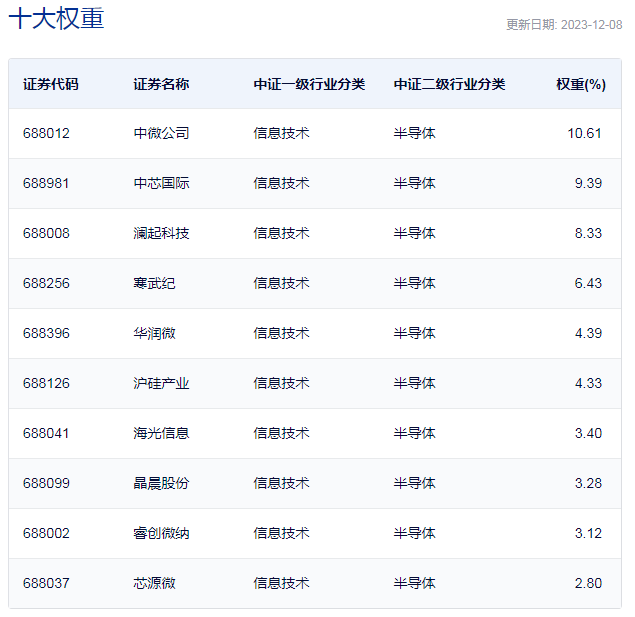Click 半导体 in the 中芯国际 row
This screenshot has height=617, width=635.
point(415,183)
